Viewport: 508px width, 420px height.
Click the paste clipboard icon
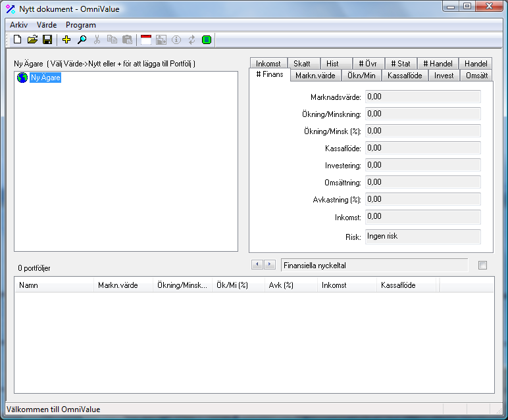tap(127, 40)
